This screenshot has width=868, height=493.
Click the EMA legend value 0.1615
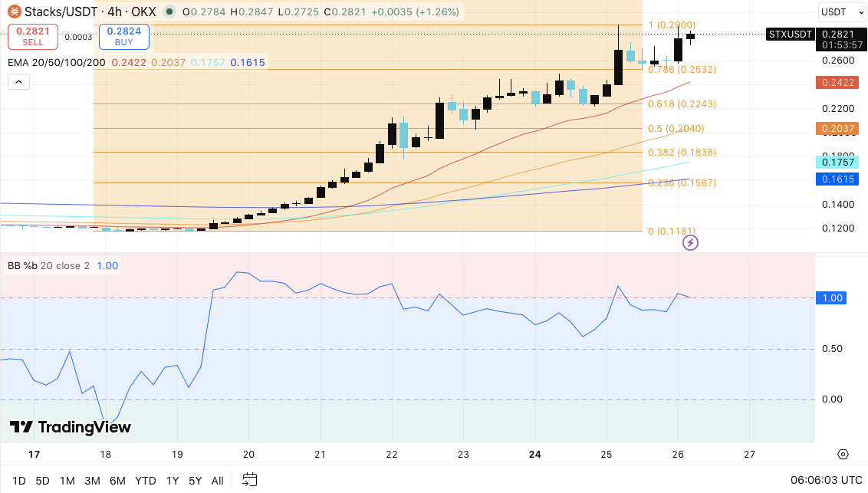coord(248,63)
